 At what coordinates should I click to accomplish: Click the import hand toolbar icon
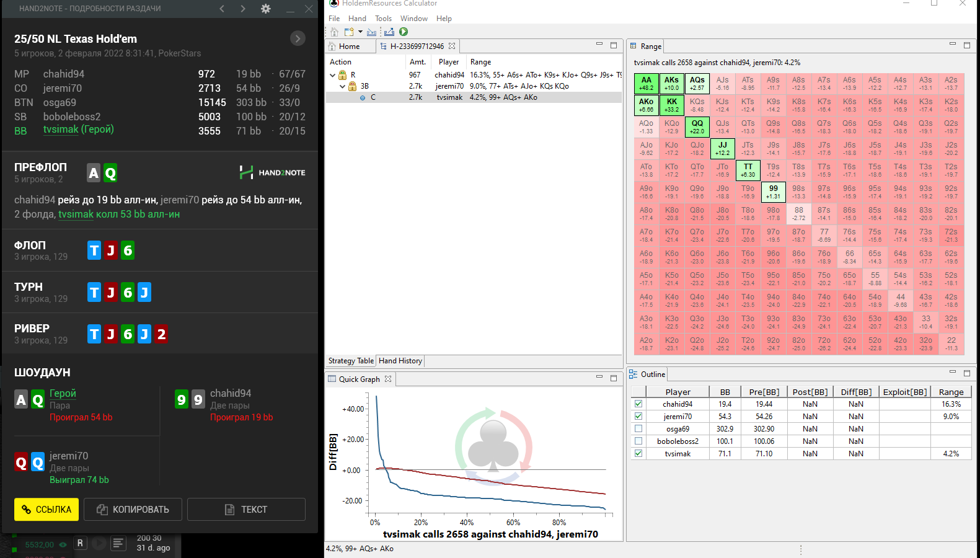[x=371, y=32]
